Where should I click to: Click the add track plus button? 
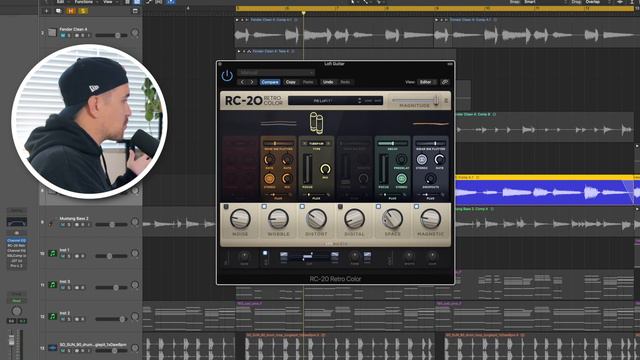click(46, 11)
